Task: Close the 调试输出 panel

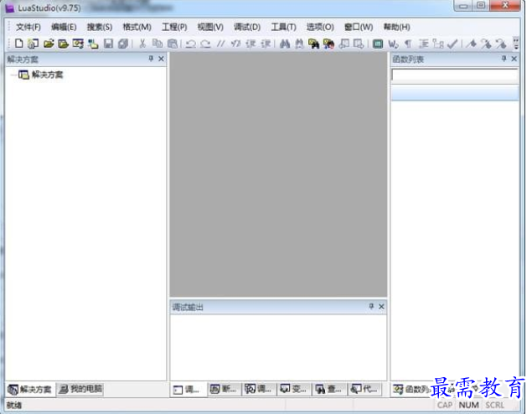Action: point(381,307)
